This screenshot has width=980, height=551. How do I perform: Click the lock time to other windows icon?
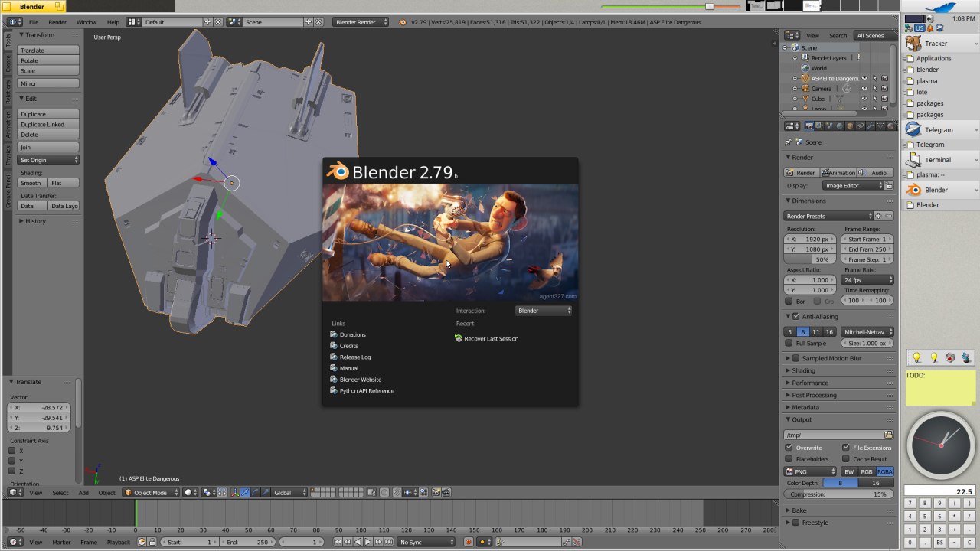(x=152, y=542)
